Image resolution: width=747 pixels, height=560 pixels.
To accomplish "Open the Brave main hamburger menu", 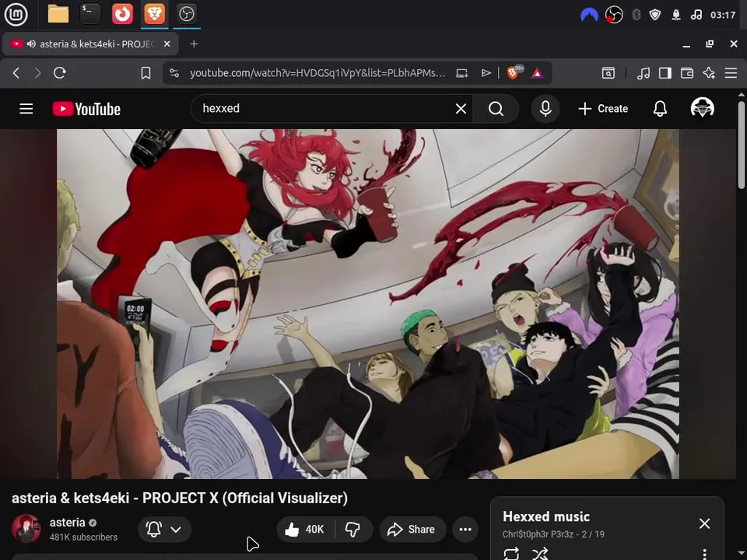I will pyautogui.click(x=731, y=73).
